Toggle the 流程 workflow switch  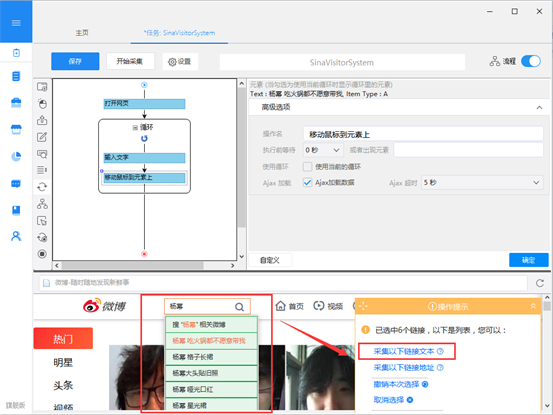click(530, 61)
